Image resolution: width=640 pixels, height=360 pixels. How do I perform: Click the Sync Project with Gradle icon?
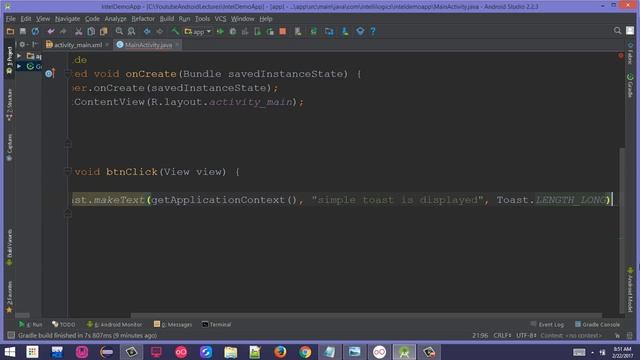[x=313, y=31]
